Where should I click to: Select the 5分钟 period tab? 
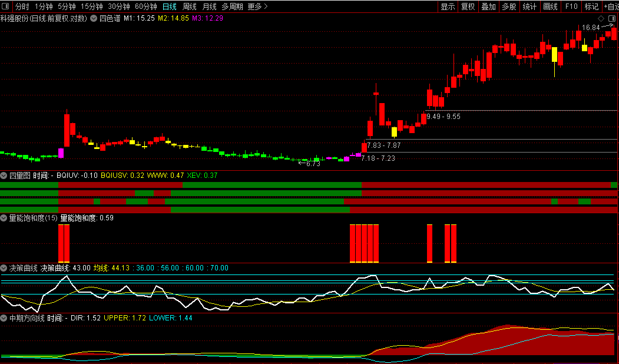click(67, 7)
